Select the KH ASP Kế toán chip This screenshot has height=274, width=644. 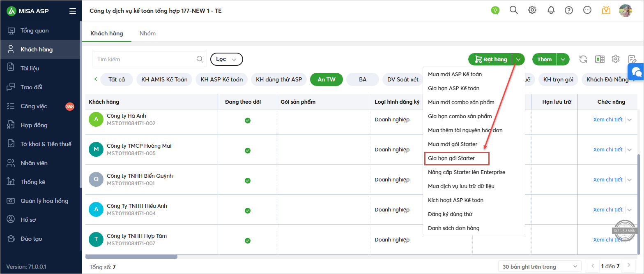[222, 79]
